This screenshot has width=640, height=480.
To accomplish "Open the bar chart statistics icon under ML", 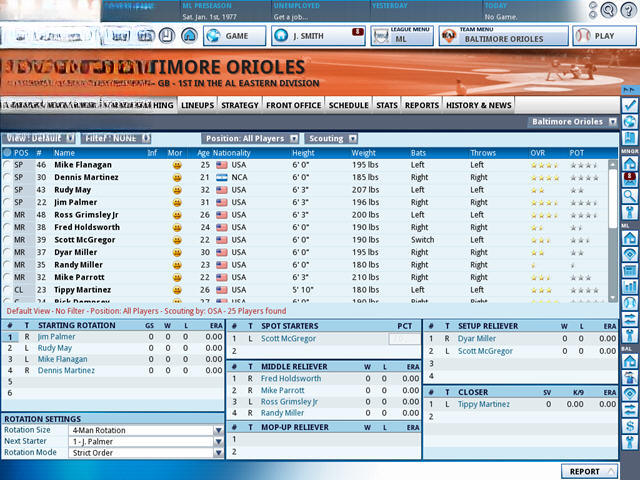I will (630, 287).
